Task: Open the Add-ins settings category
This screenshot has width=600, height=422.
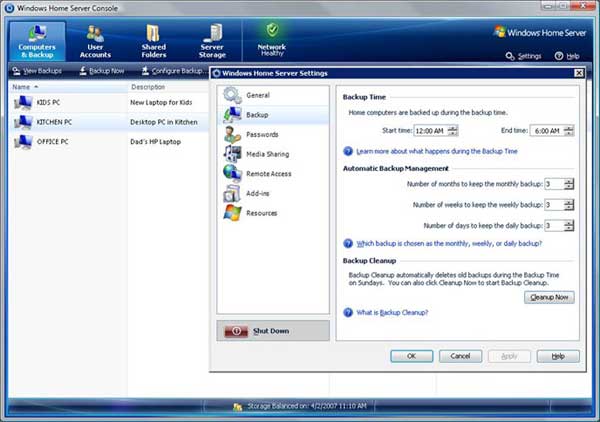Action: point(273,193)
